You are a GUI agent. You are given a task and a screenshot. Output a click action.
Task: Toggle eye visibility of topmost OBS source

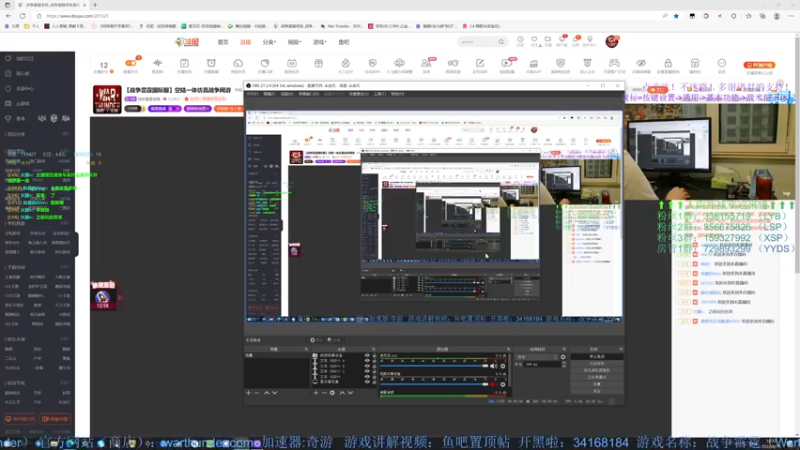[x=367, y=355]
